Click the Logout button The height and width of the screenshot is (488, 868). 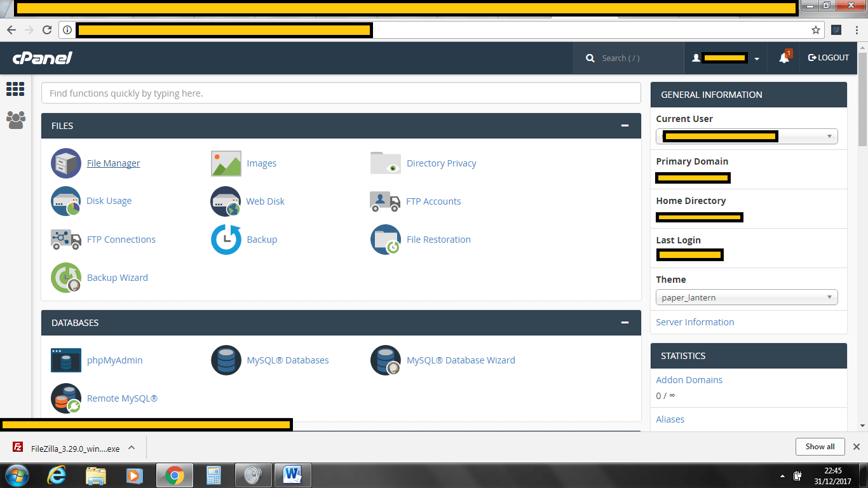point(828,58)
